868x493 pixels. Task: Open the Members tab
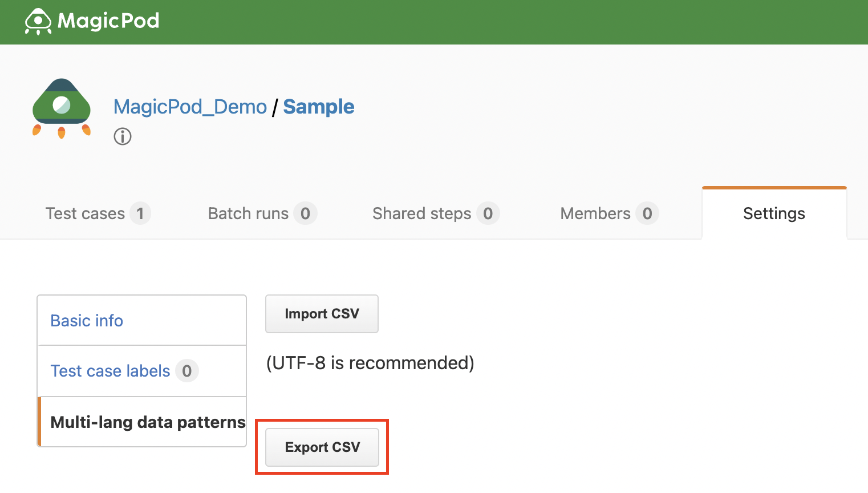click(595, 213)
